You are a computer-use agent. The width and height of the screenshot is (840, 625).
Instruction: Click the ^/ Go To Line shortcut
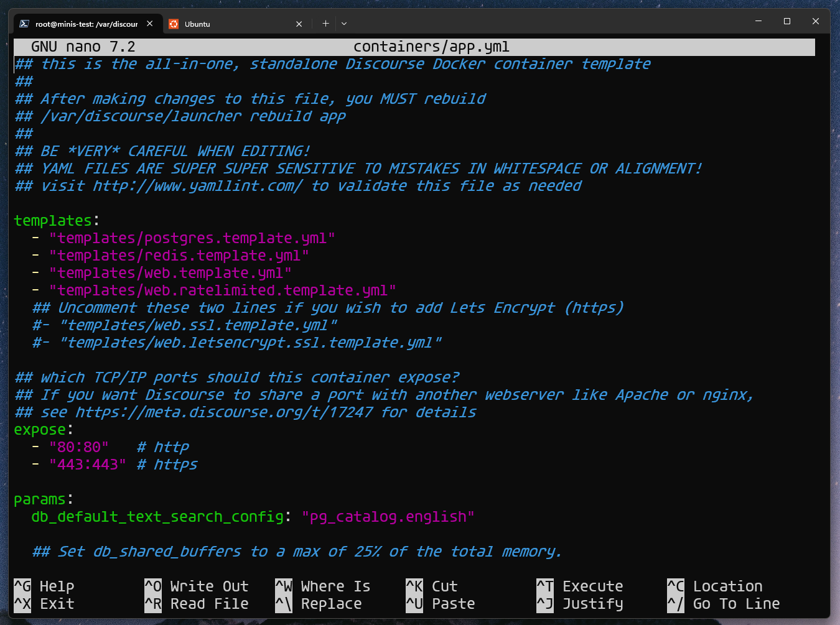pos(724,604)
